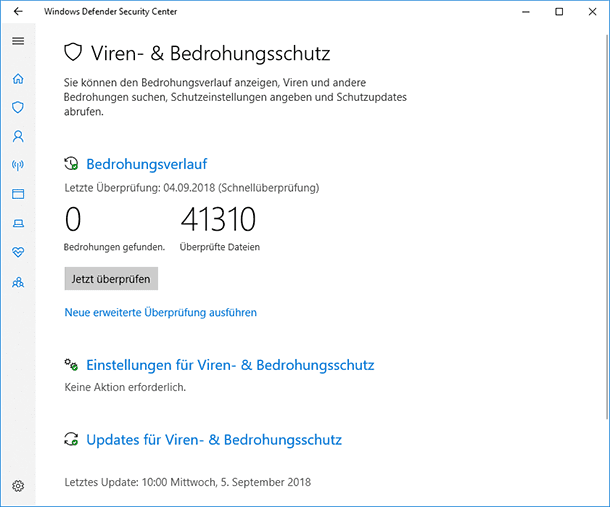Open Family options people icon
The height and width of the screenshot is (507, 610).
18,282
